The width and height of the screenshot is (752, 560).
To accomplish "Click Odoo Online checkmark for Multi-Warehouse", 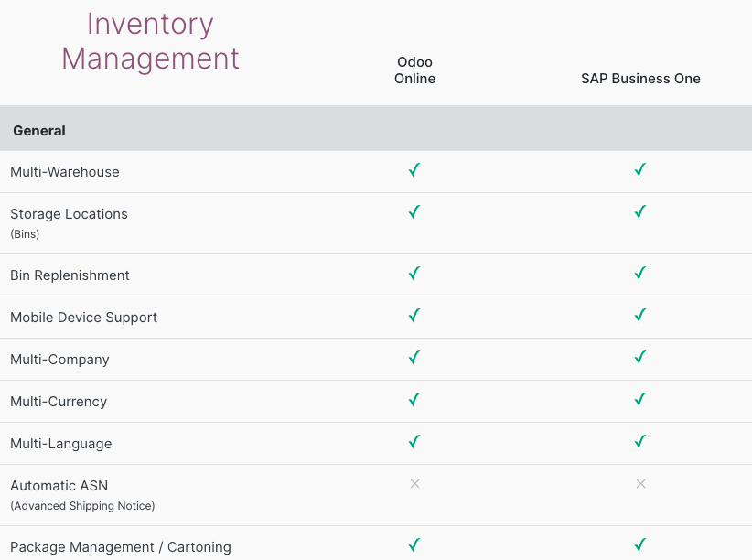I will click(x=414, y=170).
